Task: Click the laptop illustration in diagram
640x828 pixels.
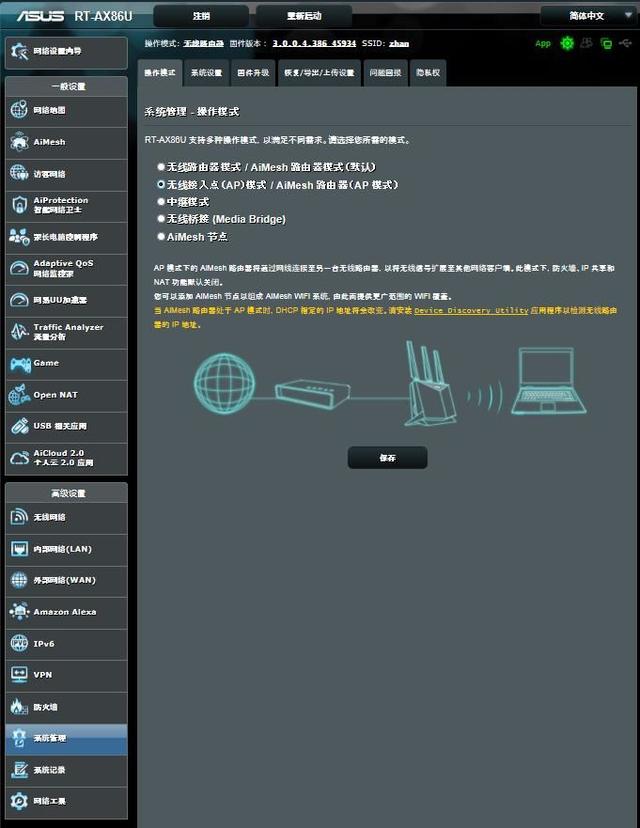Action: pos(548,381)
